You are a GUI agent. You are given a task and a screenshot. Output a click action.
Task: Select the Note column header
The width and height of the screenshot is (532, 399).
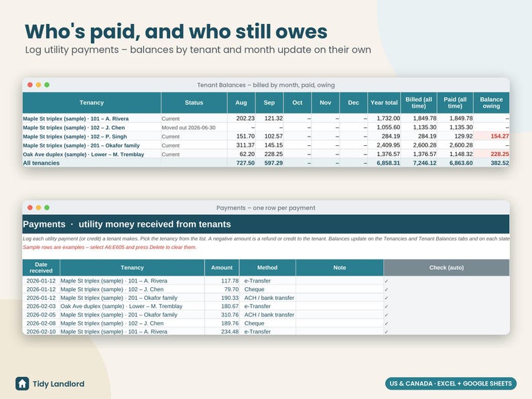tap(340, 268)
